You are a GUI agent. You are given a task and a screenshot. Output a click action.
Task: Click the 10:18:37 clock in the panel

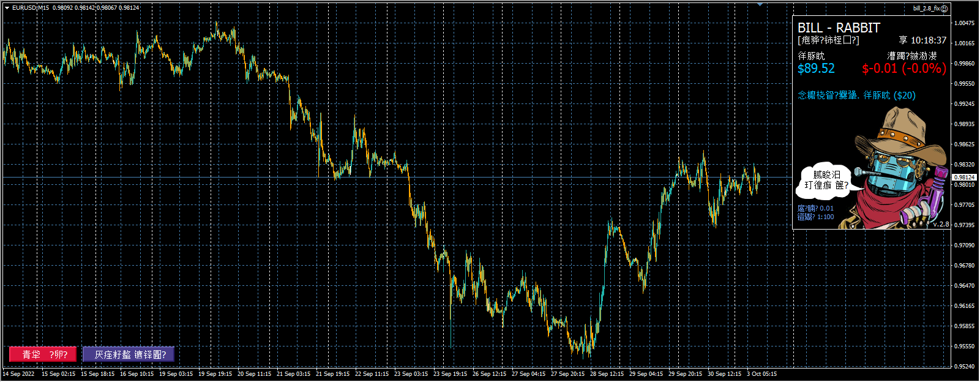(928, 40)
